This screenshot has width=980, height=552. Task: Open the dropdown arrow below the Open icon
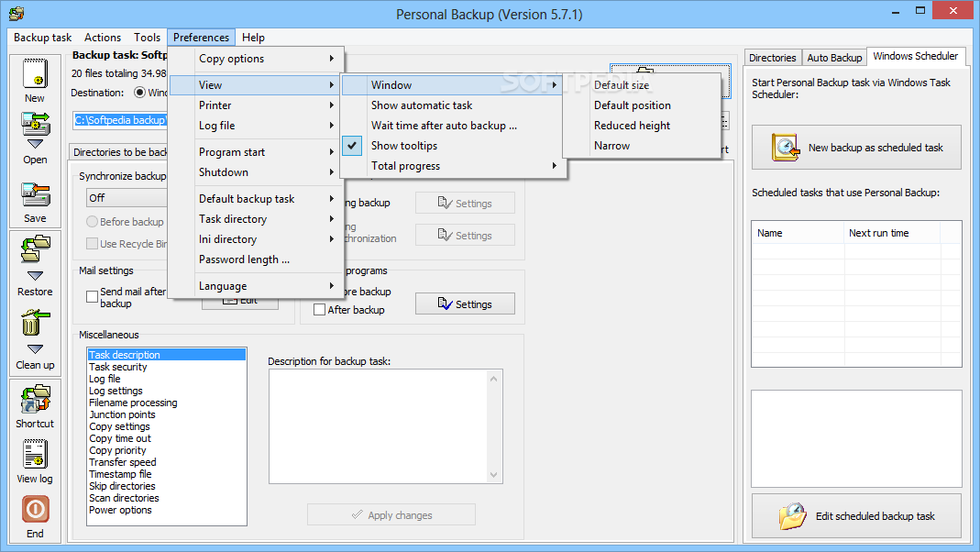35,143
